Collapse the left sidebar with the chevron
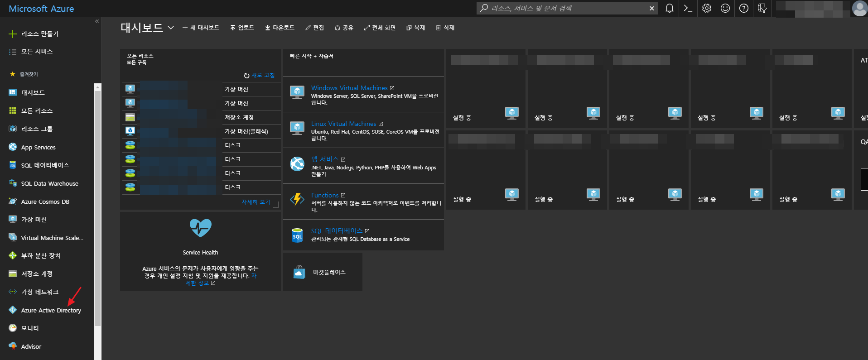 tap(97, 21)
